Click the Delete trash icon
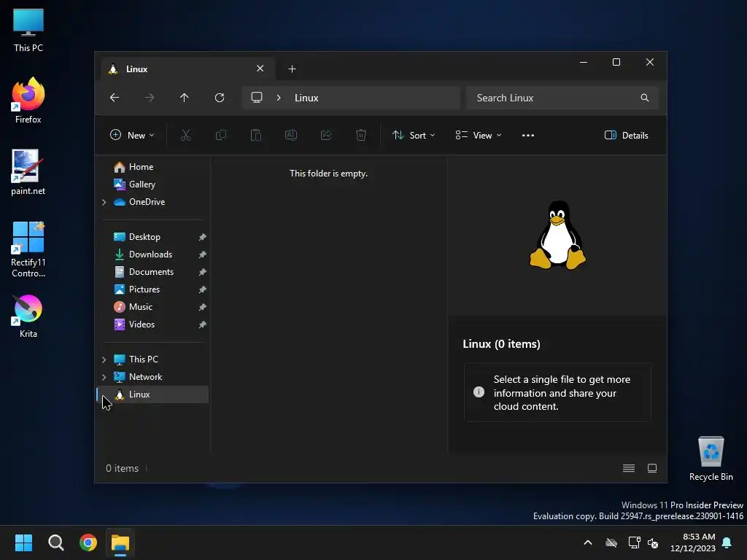 click(361, 135)
